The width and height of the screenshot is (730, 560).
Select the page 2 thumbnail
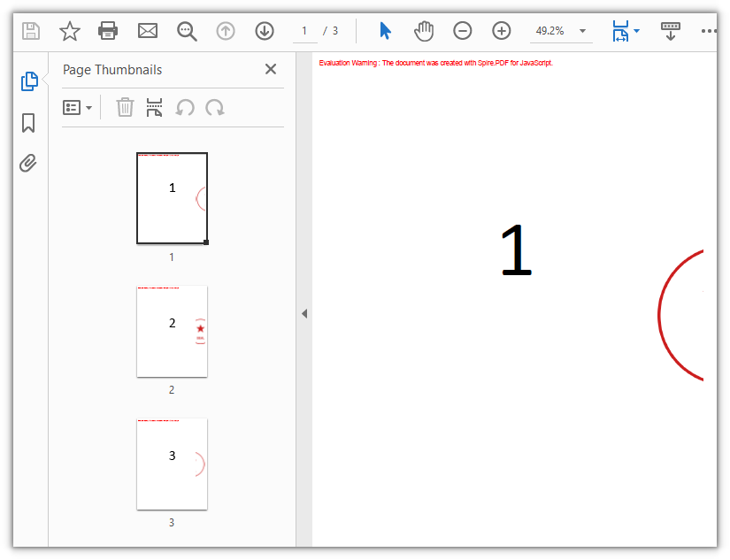173,332
